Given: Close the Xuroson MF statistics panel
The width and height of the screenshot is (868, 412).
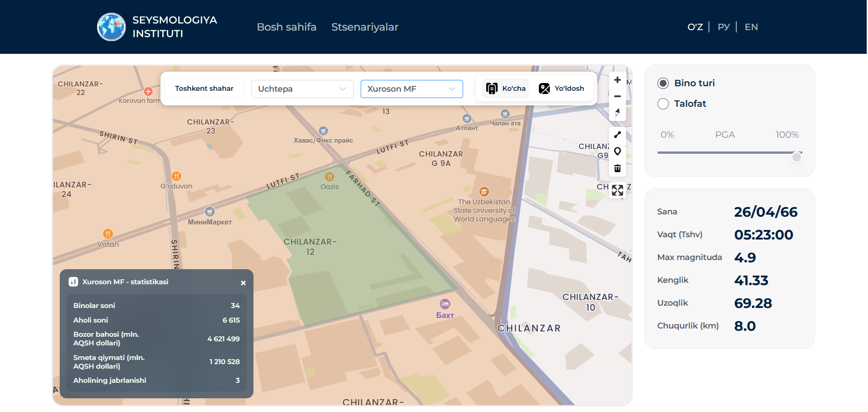Looking at the screenshot, I should [x=243, y=283].
